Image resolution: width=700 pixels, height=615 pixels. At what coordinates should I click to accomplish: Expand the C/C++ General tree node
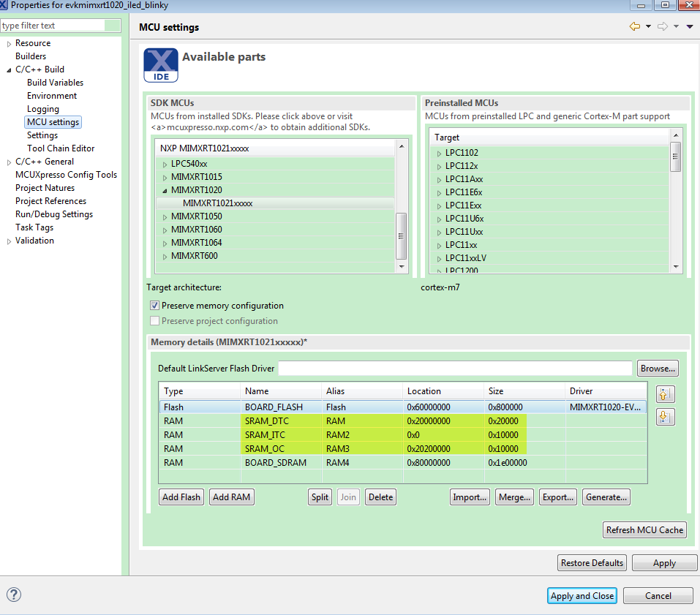tap(9, 162)
